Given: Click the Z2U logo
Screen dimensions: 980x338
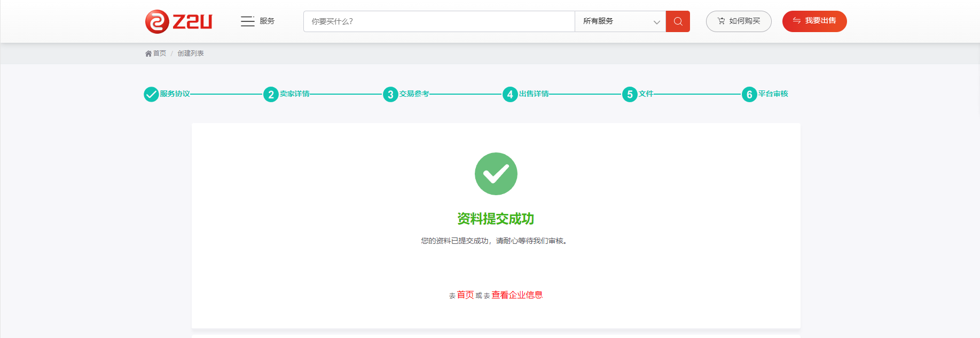Looking at the screenshot, I should pos(178,22).
